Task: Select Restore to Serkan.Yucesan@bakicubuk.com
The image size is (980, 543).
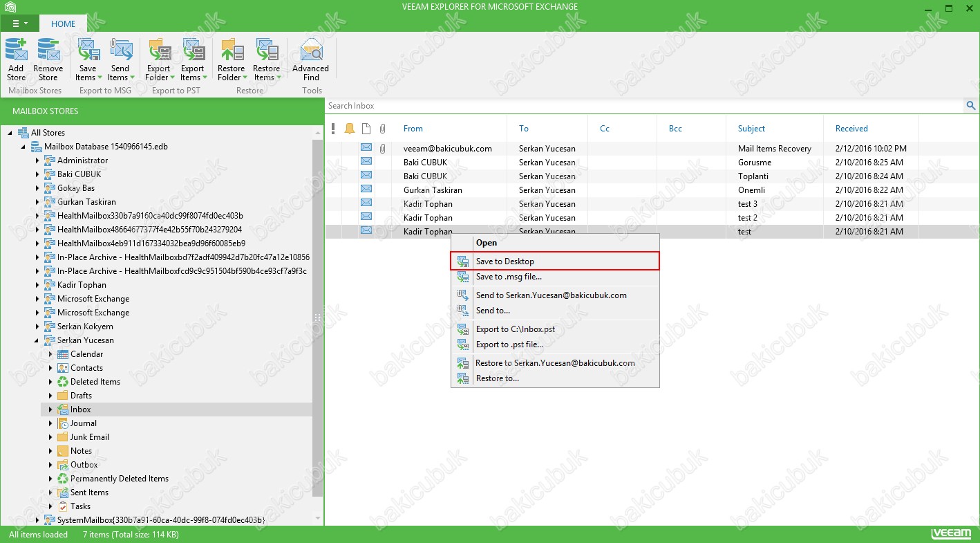Action: point(556,363)
